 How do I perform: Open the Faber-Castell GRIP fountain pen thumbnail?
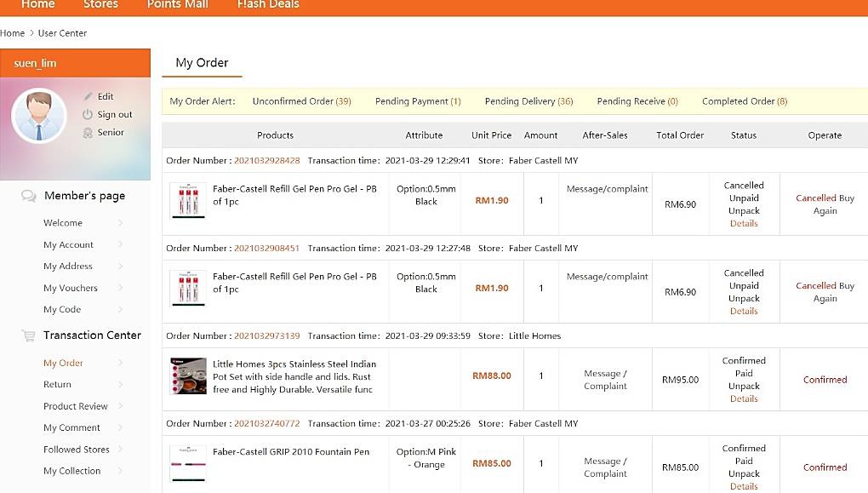pos(188,463)
